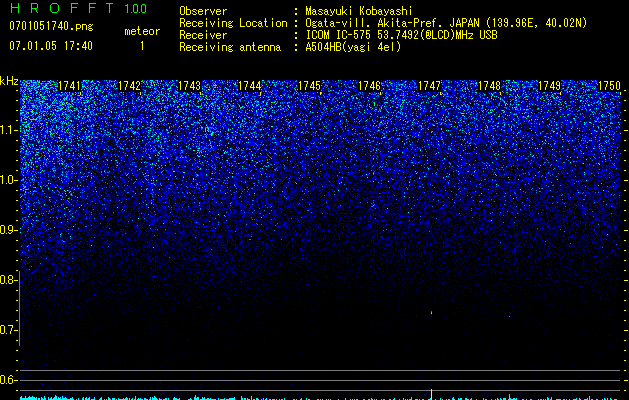629x400 pixels.
Task: Select the Ogata-vill. Akita-Pref. JAPAN location text
Action: click(392, 23)
